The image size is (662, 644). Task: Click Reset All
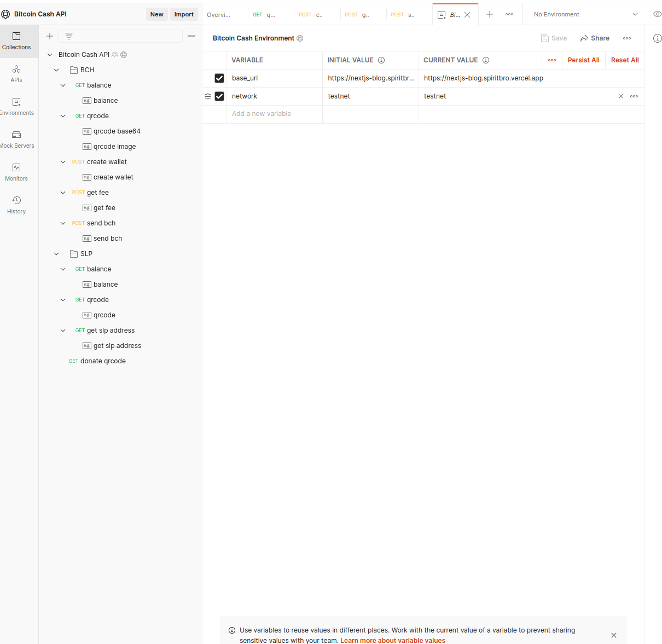[625, 60]
